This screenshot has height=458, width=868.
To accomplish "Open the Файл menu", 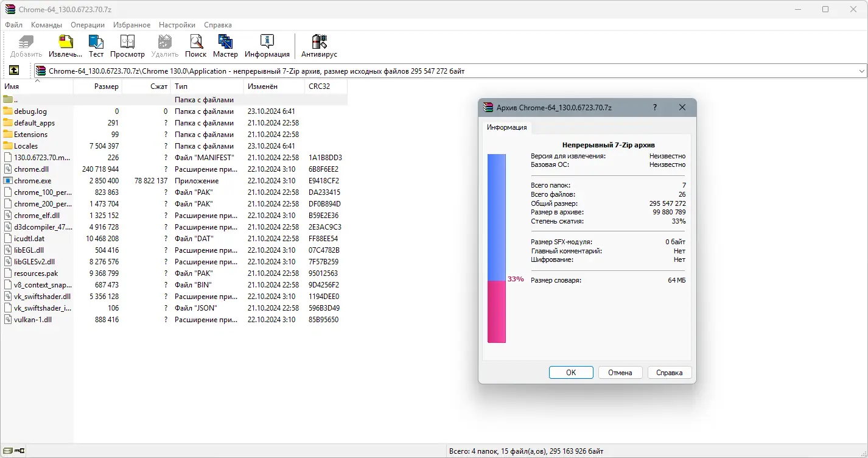I will (13, 25).
